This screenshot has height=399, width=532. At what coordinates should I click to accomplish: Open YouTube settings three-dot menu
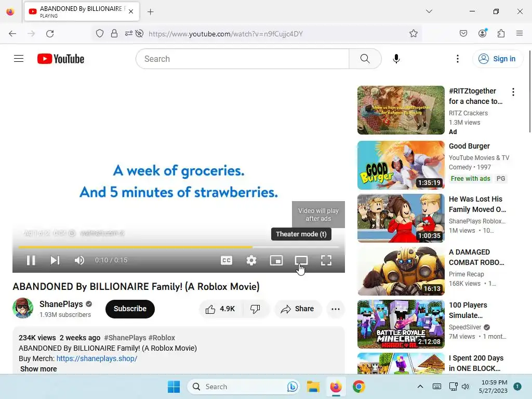click(457, 59)
